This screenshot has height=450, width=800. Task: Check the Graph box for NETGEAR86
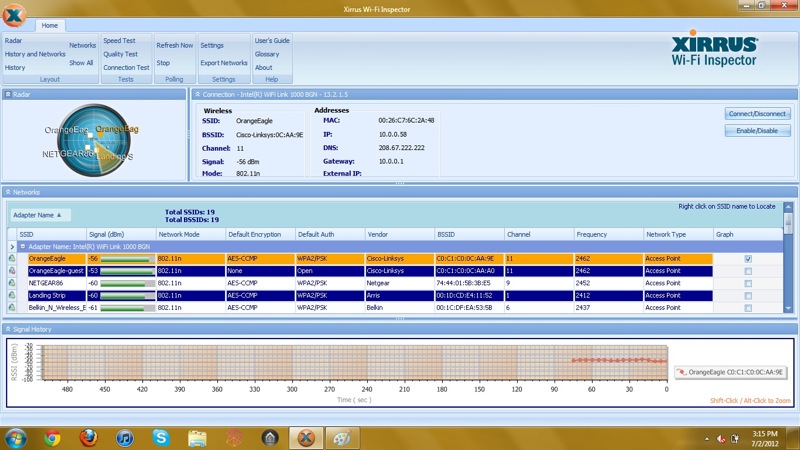point(748,284)
